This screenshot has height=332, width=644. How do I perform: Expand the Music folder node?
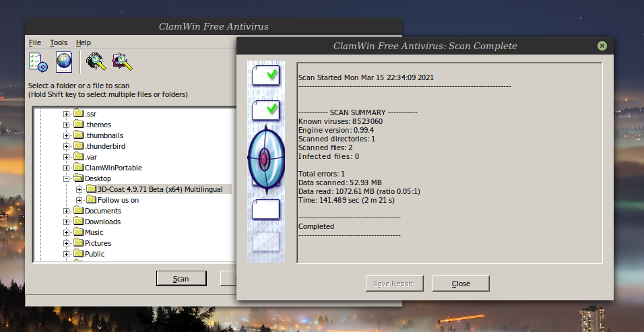pyautogui.click(x=66, y=232)
